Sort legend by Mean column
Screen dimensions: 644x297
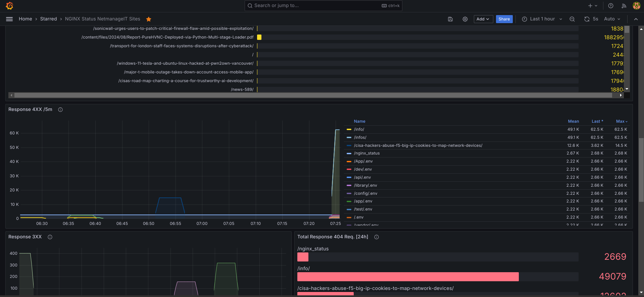pos(573,121)
